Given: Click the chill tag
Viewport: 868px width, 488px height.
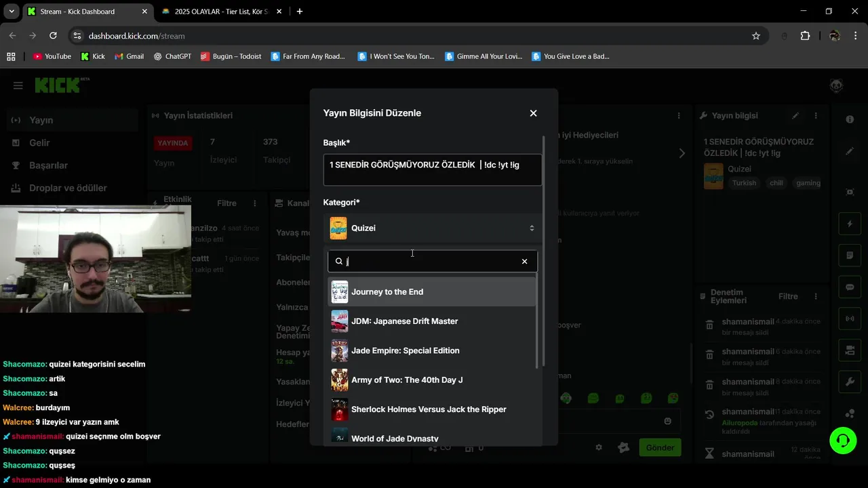Looking at the screenshot, I should click(x=776, y=183).
